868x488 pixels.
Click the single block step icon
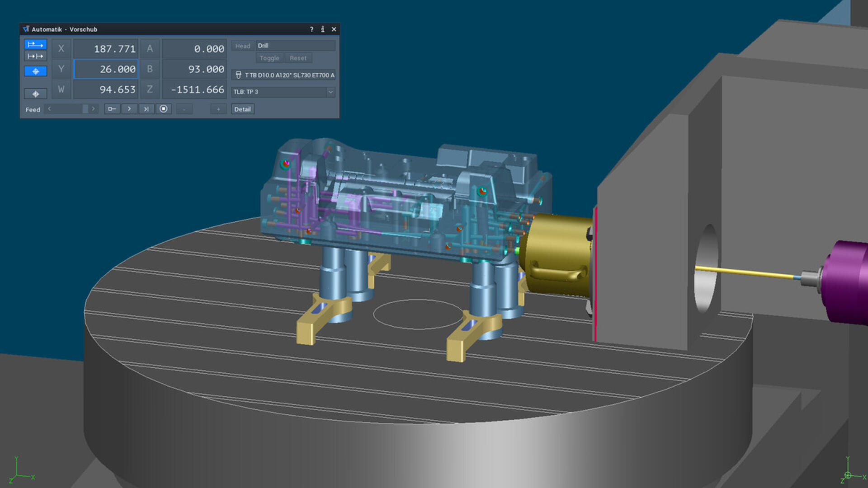(112, 109)
